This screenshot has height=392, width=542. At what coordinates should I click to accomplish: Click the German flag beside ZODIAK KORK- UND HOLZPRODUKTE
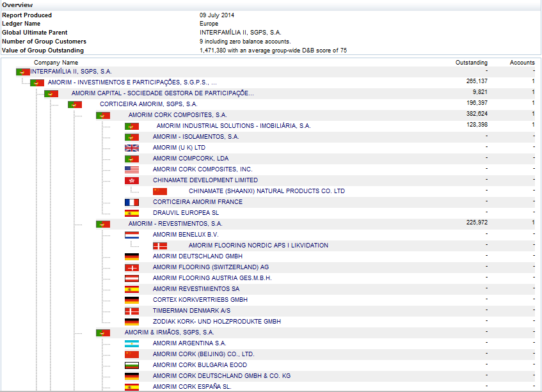coord(132,322)
